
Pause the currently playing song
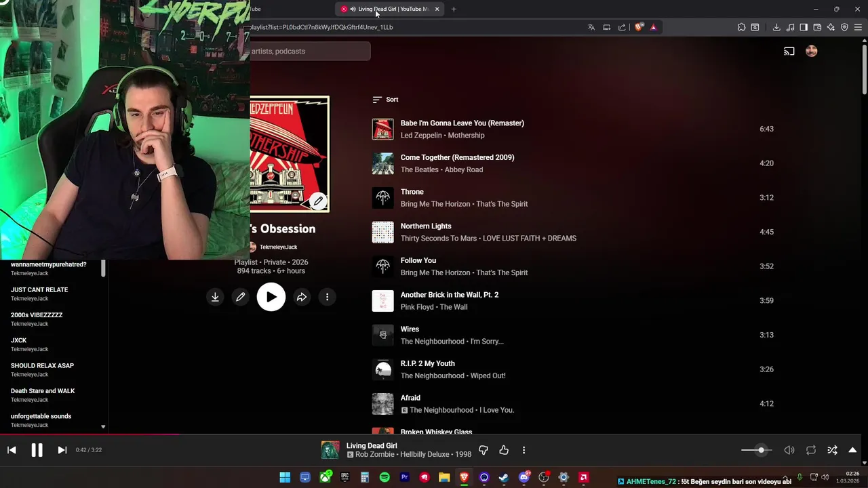point(37,450)
